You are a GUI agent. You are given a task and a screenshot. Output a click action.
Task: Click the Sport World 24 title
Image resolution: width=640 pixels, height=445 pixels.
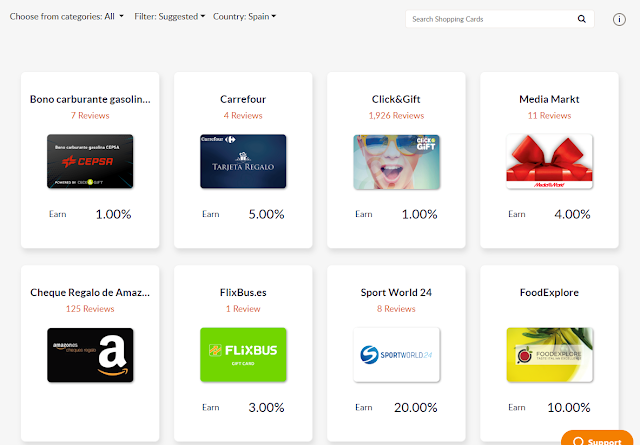tap(396, 292)
